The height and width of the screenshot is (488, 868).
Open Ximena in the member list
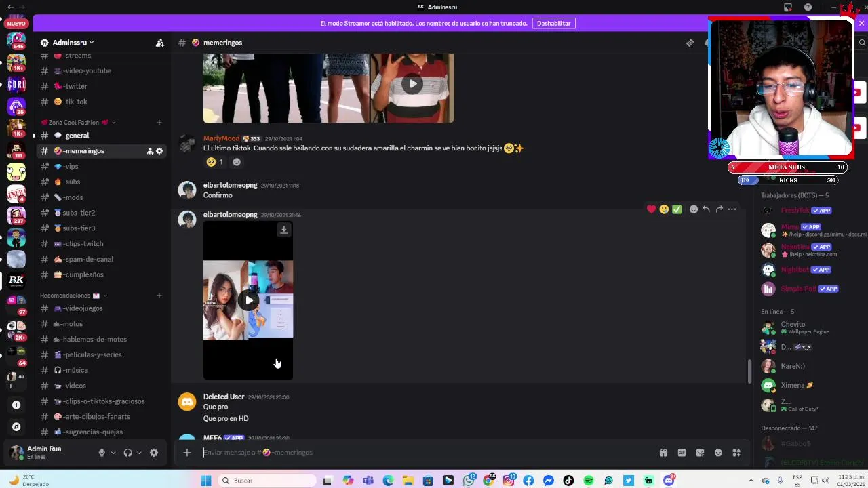pyautogui.click(x=810, y=385)
